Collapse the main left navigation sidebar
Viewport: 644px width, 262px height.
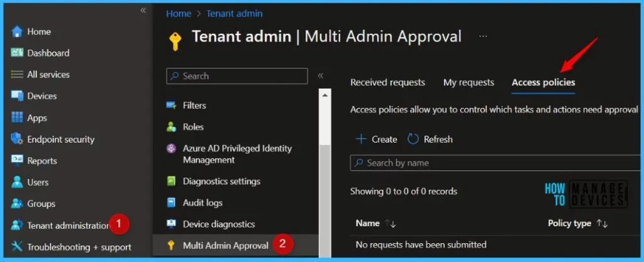click(143, 10)
